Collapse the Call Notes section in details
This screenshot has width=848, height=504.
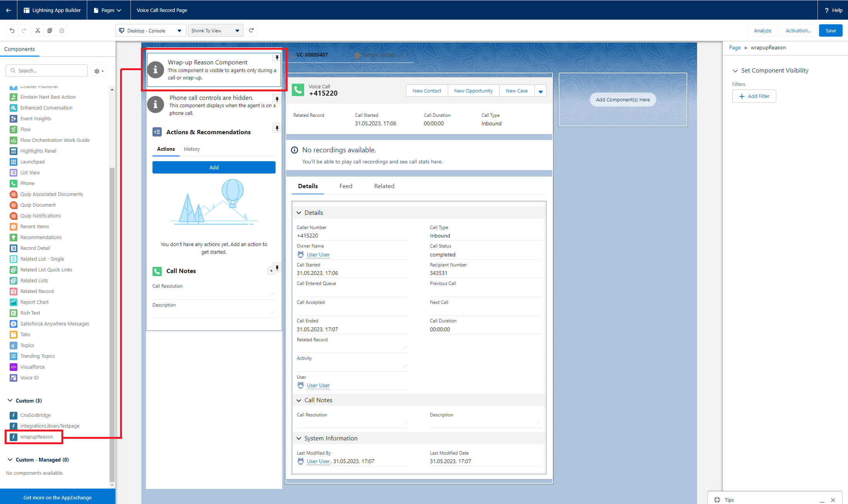(299, 400)
